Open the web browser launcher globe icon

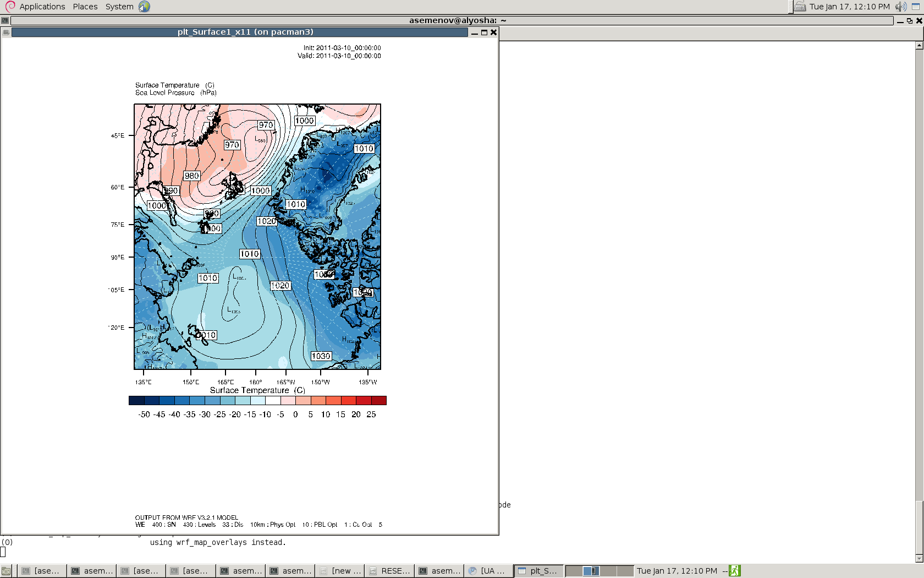(x=144, y=7)
